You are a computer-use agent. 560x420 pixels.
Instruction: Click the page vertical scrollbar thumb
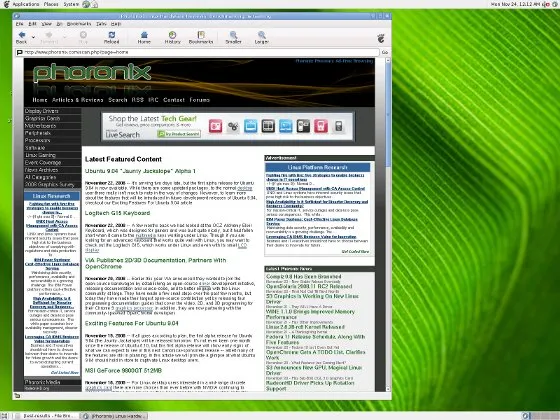click(388, 114)
